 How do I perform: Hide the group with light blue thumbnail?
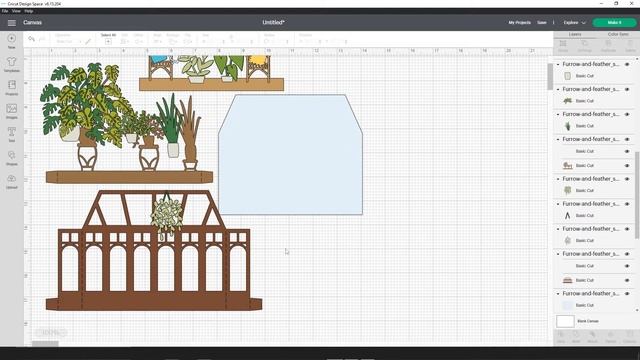click(627, 294)
